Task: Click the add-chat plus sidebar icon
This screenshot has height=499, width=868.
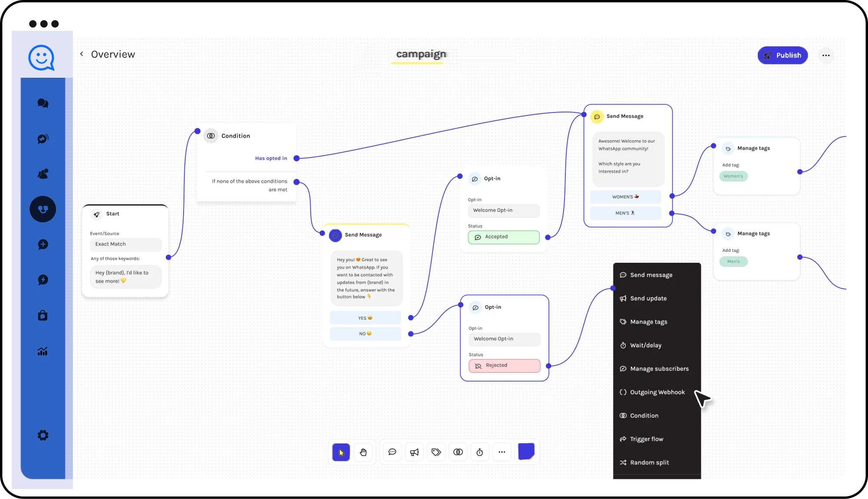Action: pyautogui.click(x=43, y=245)
